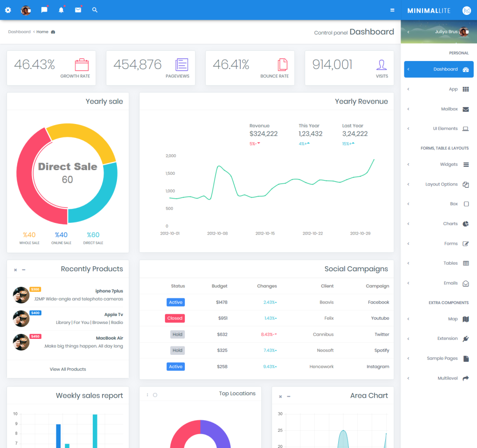Image resolution: width=477 pixels, height=448 pixels.
Task: Click the search magnifier icon
Action: point(95,10)
